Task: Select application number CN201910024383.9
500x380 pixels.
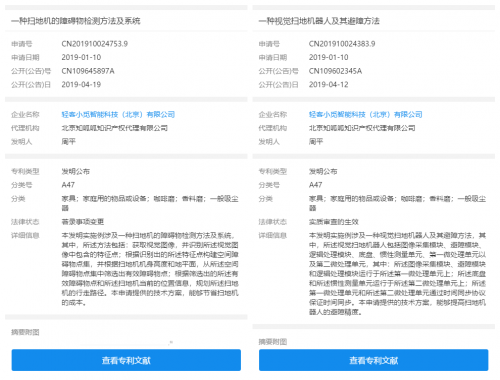Action: pos(342,44)
